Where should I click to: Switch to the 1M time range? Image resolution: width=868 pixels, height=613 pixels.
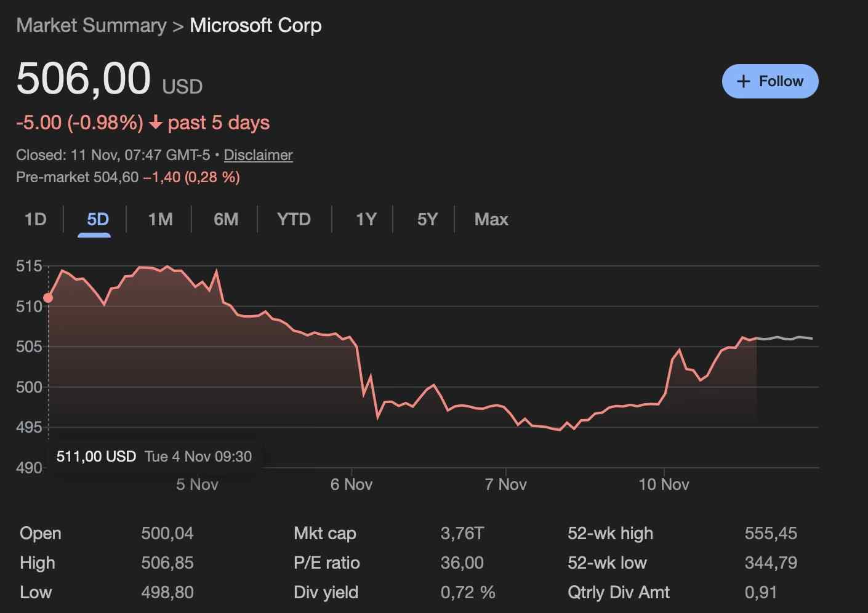tap(159, 219)
